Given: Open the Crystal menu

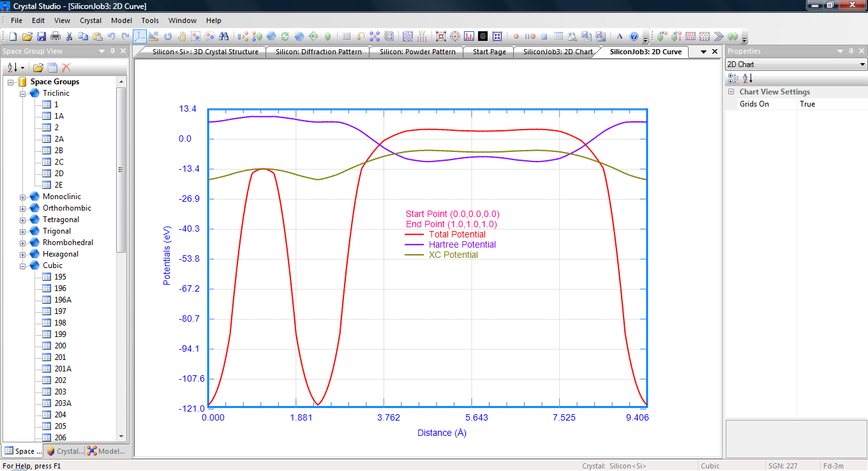Looking at the screenshot, I should pos(91,20).
